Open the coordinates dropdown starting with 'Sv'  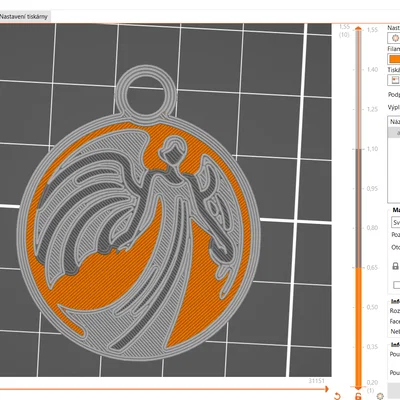coord(396,222)
